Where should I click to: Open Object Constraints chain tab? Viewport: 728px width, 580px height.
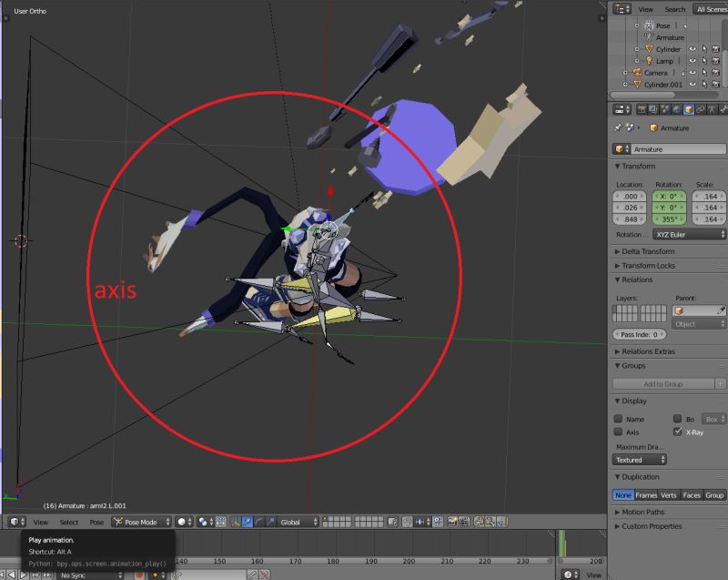click(700, 109)
